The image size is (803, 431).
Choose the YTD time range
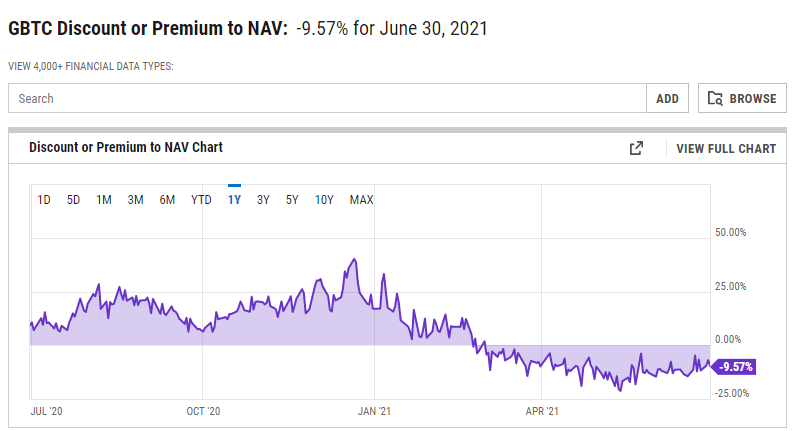[201, 200]
